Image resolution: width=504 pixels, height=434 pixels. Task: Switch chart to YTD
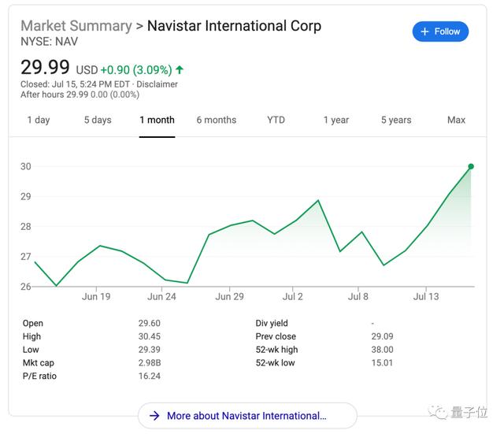click(276, 120)
